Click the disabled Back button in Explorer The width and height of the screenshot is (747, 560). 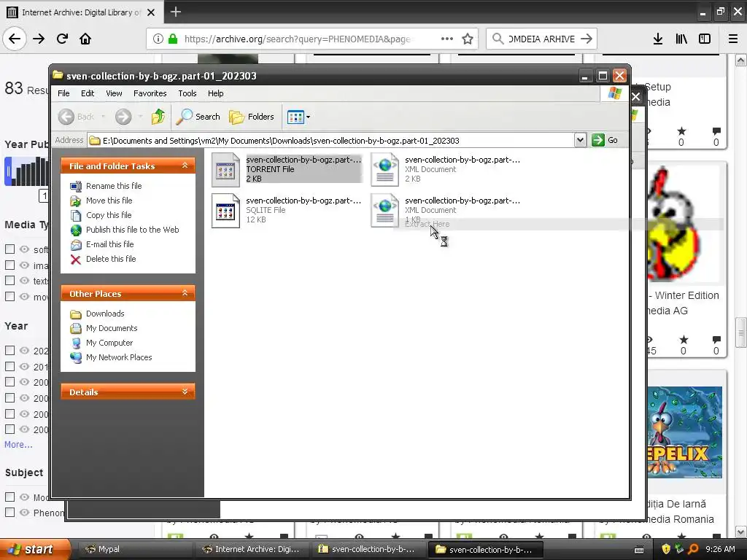click(77, 117)
